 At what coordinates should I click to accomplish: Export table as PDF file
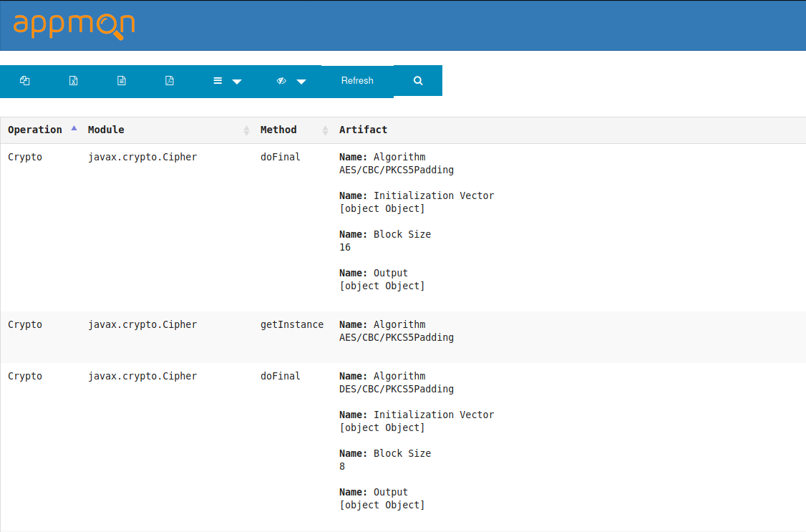coord(170,81)
